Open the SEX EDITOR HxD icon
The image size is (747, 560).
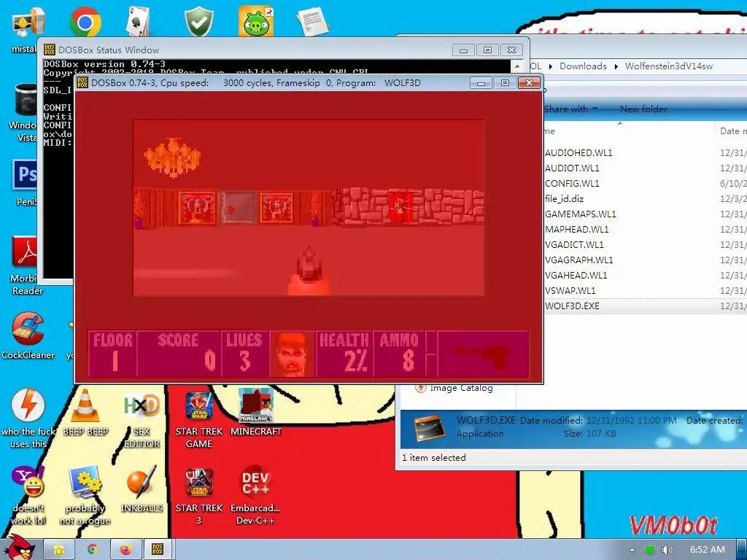(142, 419)
